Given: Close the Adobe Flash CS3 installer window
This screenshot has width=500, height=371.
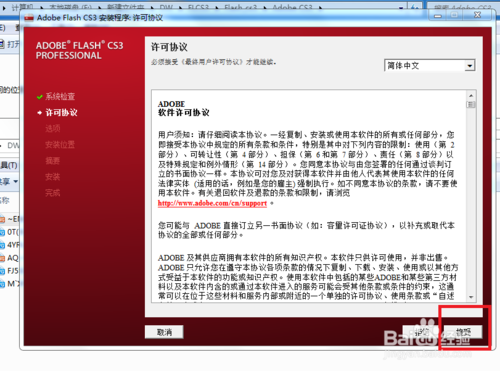Looking at the screenshot, I should (477, 15).
